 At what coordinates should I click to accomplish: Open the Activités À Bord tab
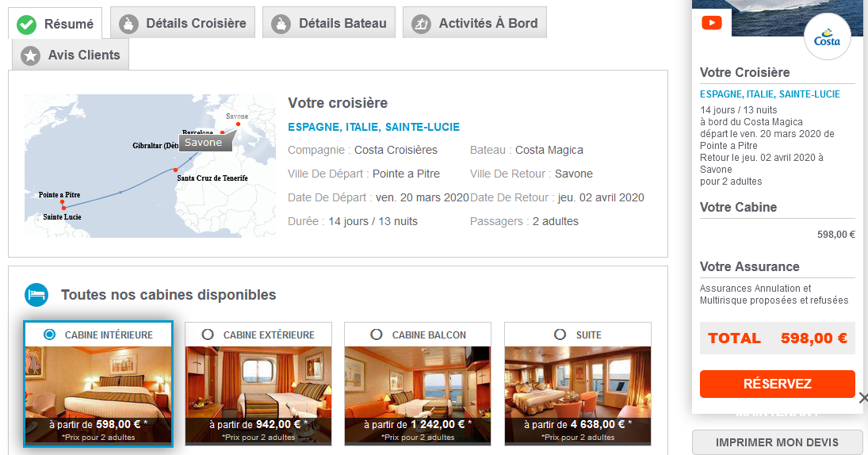[474, 23]
